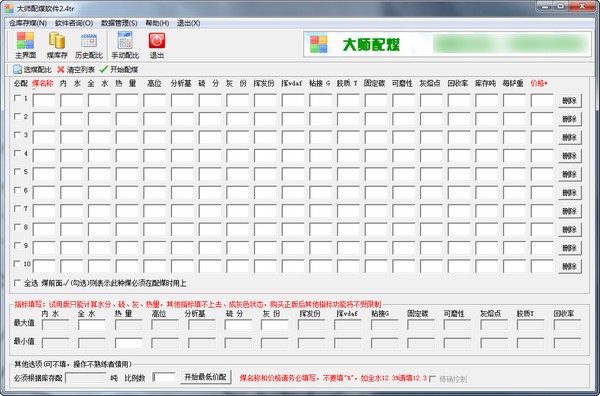Click 清空列表 red X item
Screen dimensions: 600x396
[x=76, y=70]
